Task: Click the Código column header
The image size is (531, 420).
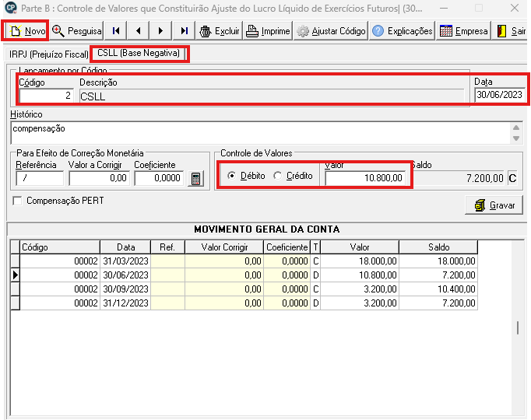Action: tap(60, 247)
